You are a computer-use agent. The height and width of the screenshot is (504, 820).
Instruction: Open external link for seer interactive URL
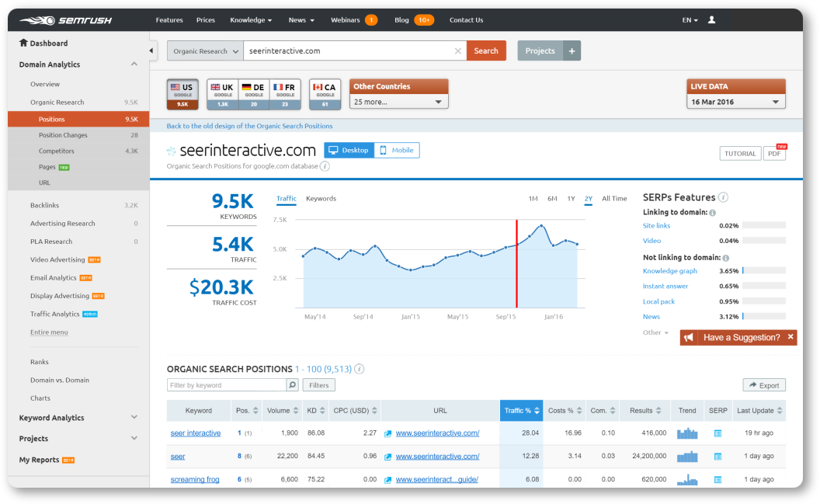(x=388, y=433)
